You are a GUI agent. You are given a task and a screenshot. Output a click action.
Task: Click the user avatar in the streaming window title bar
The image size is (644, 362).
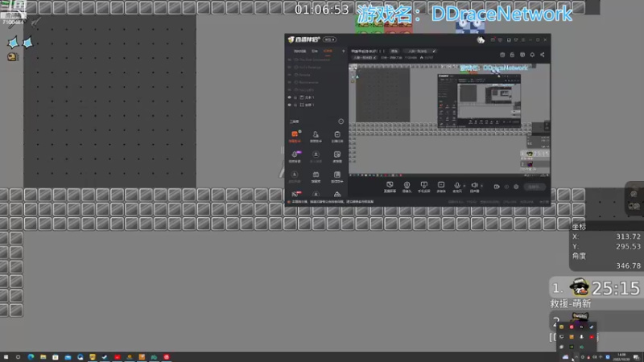pyautogui.click(x=481, y=39)
